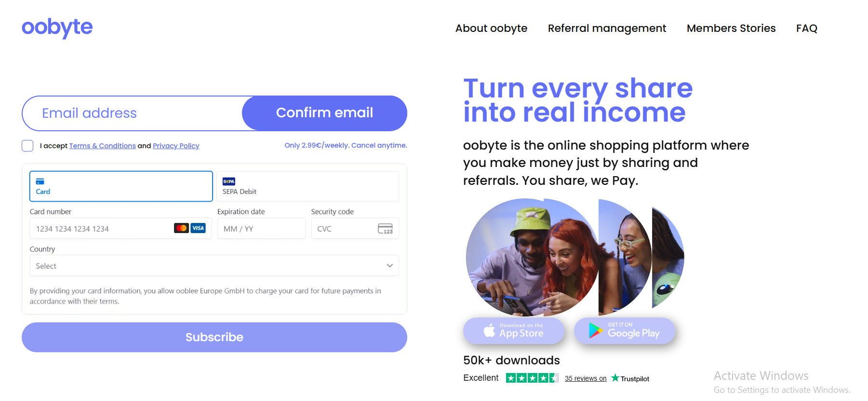Click the Confirm email button
The height and width of the screenshot is (401, 868).
coord(324,113)
